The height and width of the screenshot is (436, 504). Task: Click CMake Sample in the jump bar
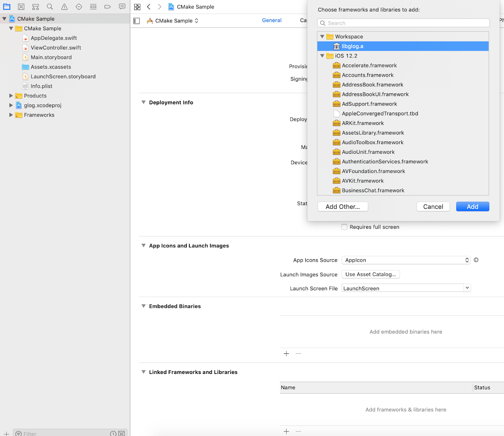click(191, 7)
